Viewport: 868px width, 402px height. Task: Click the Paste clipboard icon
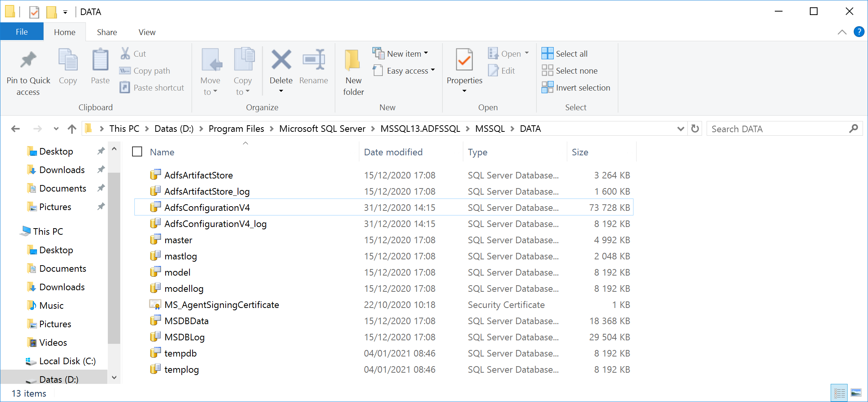coord(100,59)
